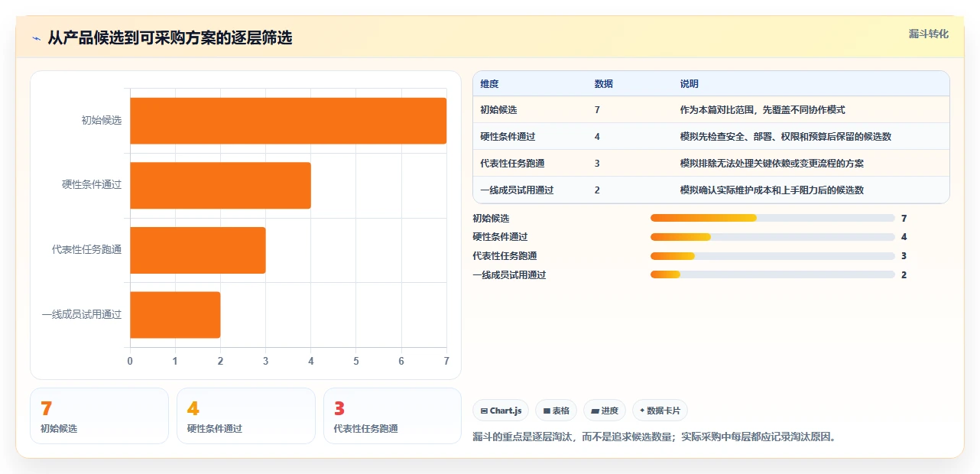The image size is (980, 474).
Task: Click the table value 2 for 一线成员试用通过
Action: 597,190
